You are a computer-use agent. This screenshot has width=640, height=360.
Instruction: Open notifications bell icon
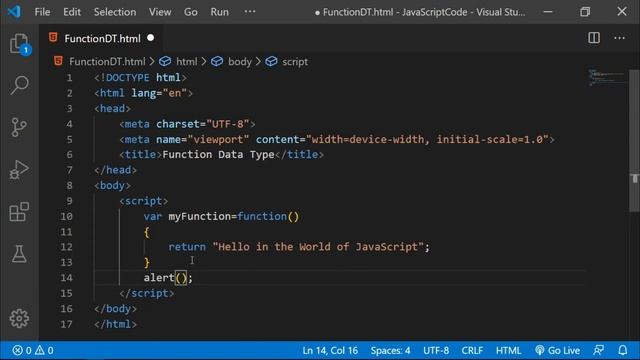[622, 350]
